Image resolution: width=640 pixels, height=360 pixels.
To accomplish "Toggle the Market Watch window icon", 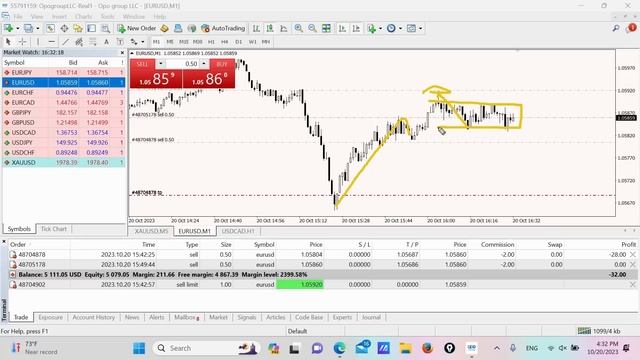I will click(50, 28).
